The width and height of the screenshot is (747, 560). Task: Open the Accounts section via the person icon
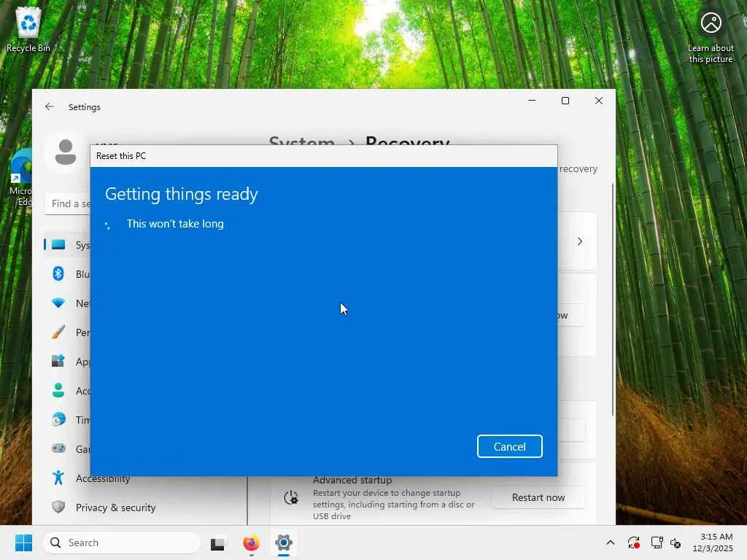58,391
